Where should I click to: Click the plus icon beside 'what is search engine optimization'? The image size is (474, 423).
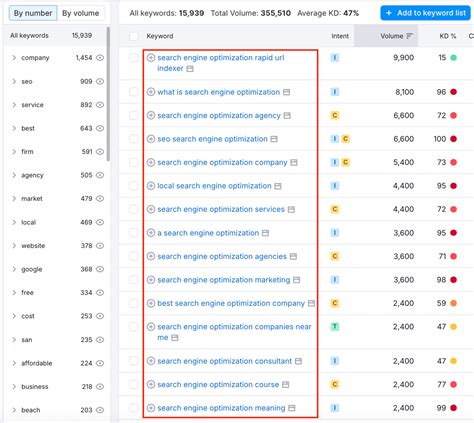click(x=151, y=92)
